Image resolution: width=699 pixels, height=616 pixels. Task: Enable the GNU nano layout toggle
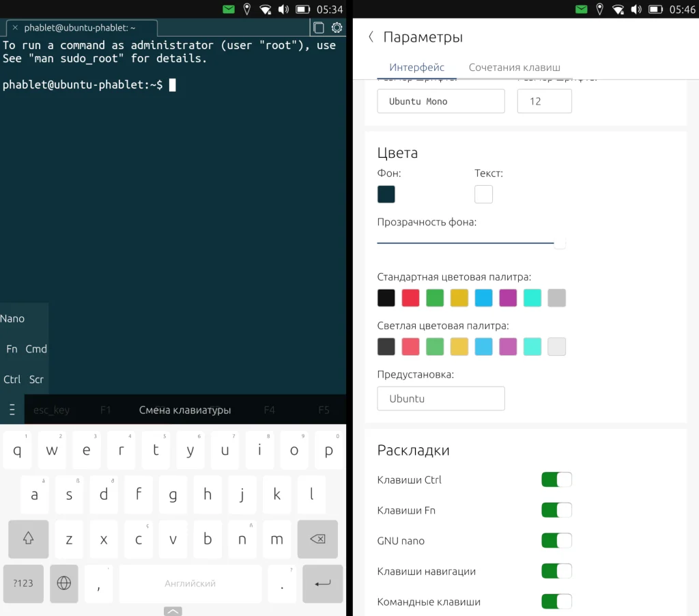pyautogui.click(x=556, y=540)
